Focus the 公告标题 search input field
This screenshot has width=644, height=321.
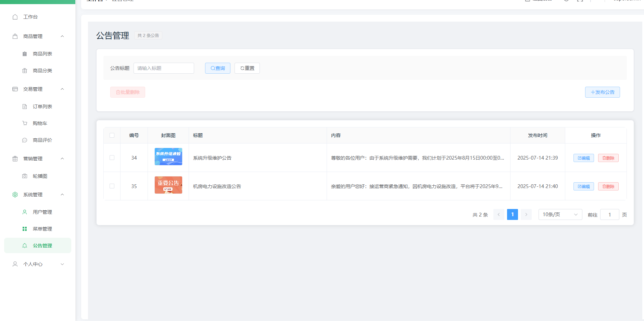[x=164, y=68]
